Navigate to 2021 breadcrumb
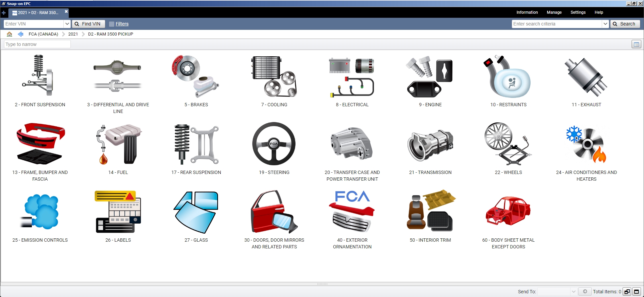 point(73,34)
